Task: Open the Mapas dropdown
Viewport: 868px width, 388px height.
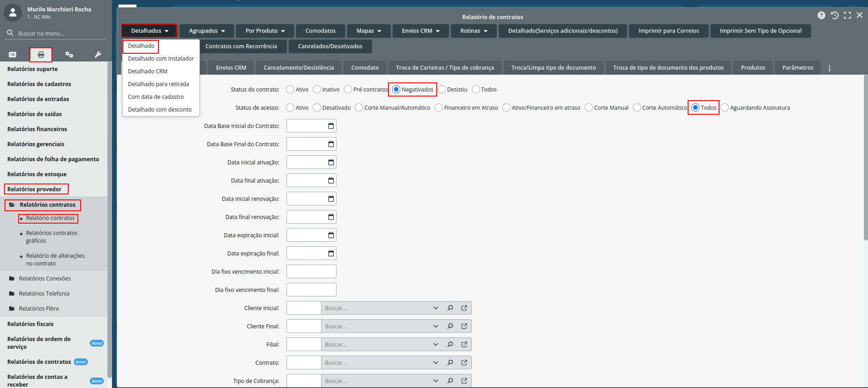Action: [x=369, y=31]
